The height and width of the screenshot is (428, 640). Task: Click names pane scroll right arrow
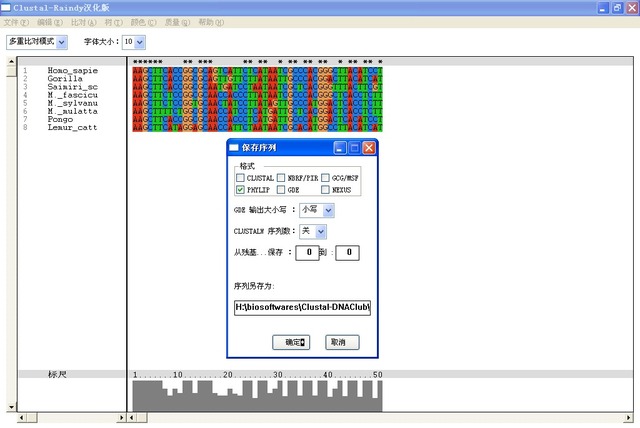[x=121, y=418]
